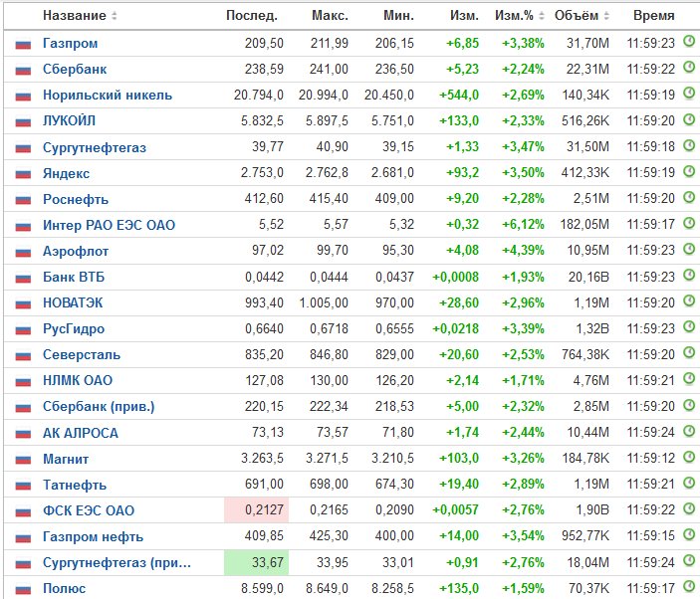
Task: Open the Интер РАО ЕЭС ОАО link
Action: tap(109, 225)
